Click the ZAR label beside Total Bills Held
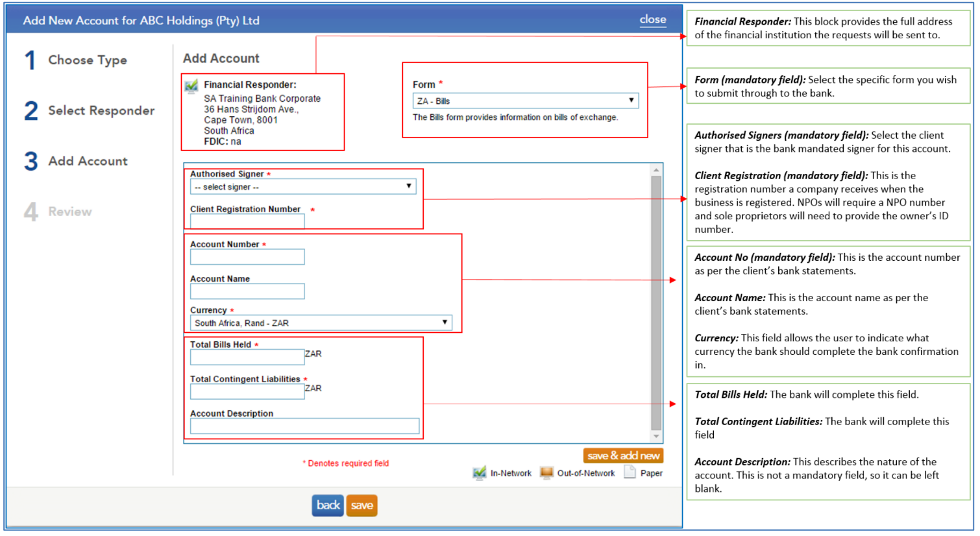The width and height of the screenshot is (980, 536). pos(313,354)
